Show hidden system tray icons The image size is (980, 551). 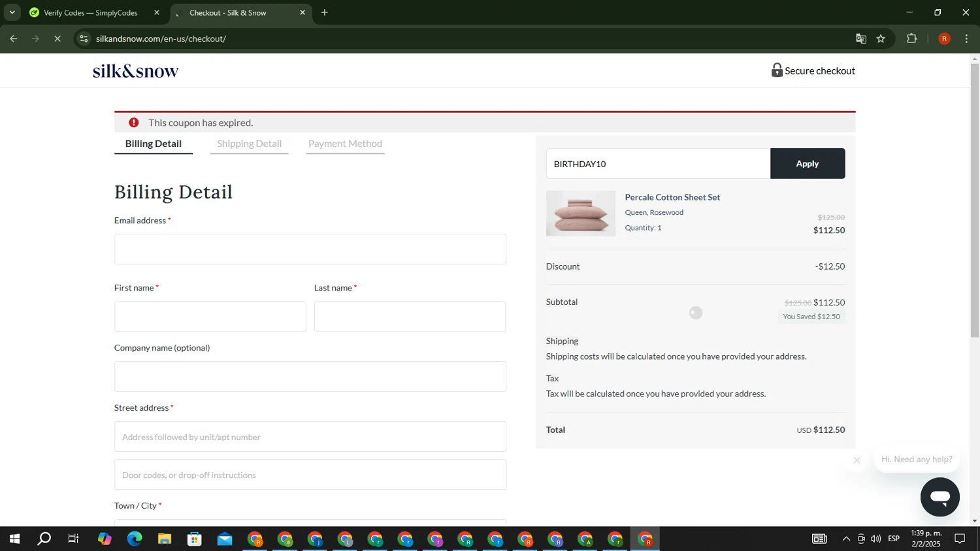[x=846, y=539]
